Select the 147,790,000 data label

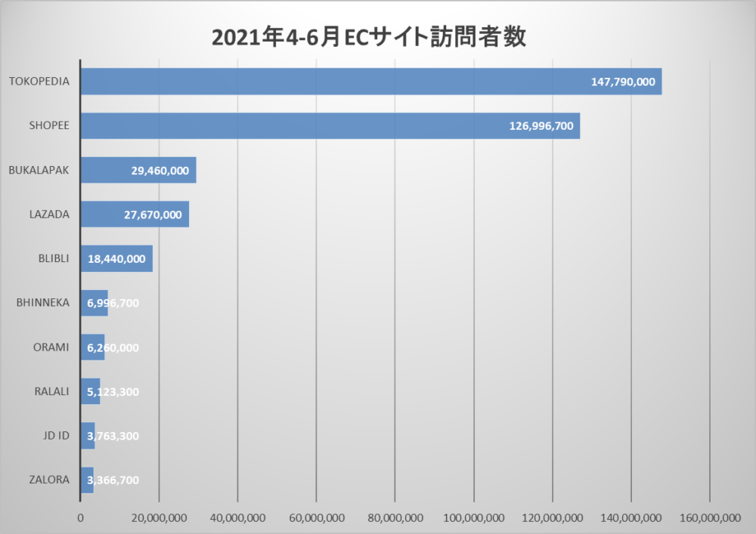click(x=623, y=82)
